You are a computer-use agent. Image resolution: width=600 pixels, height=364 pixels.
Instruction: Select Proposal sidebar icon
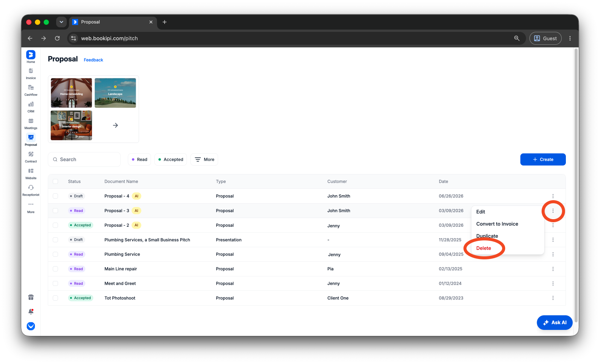click(x=31, y=140)
